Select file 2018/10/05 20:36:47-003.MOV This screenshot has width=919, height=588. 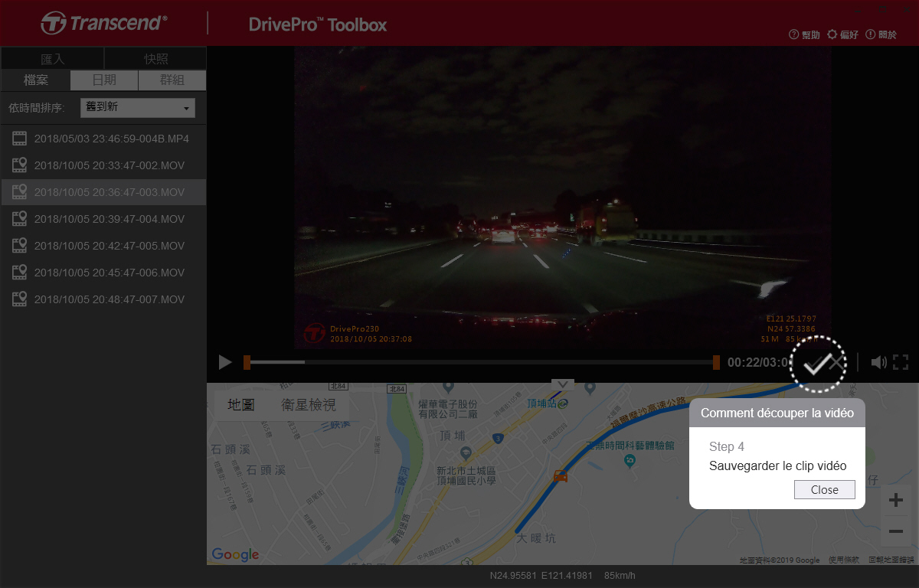point(103,192)
